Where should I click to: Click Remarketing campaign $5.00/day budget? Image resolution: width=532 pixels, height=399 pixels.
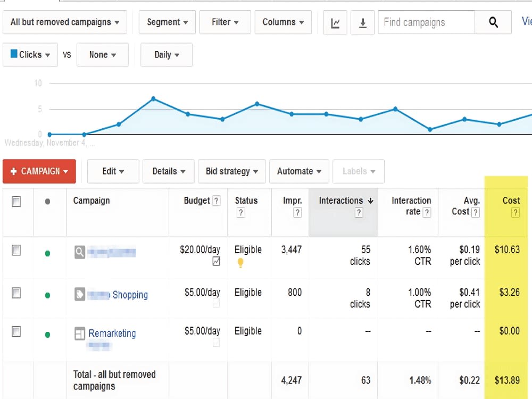click(202, 331)
